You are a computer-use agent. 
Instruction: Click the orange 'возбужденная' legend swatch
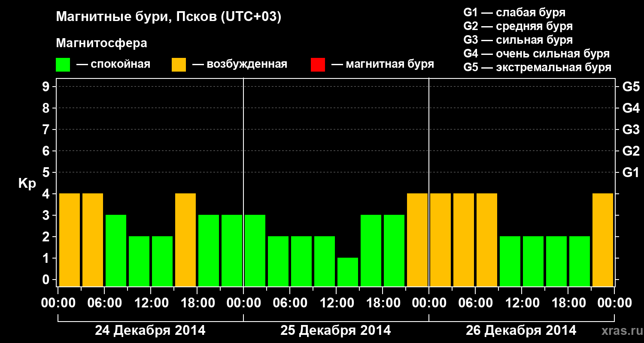(179, 65)
